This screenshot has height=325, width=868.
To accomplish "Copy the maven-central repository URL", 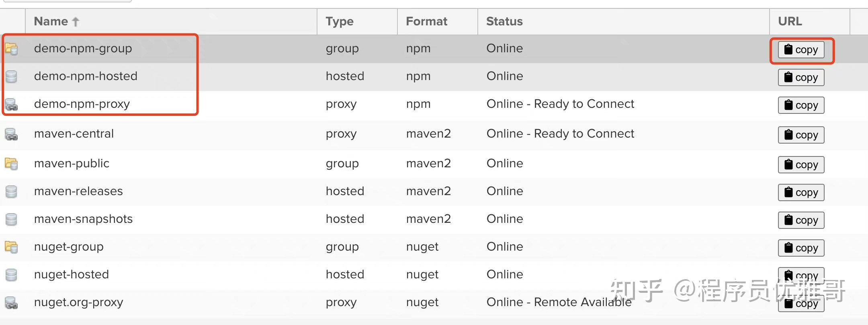I will click(x=800, y=135).
